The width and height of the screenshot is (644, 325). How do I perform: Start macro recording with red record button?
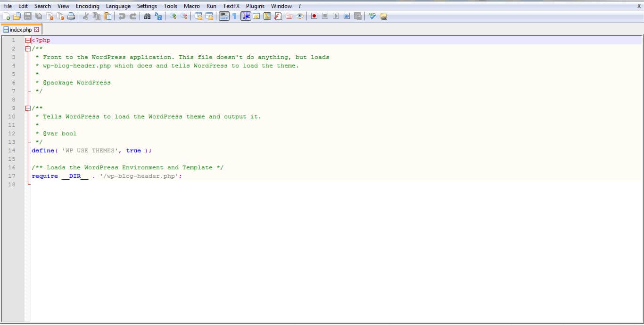[x=314, y=17]
